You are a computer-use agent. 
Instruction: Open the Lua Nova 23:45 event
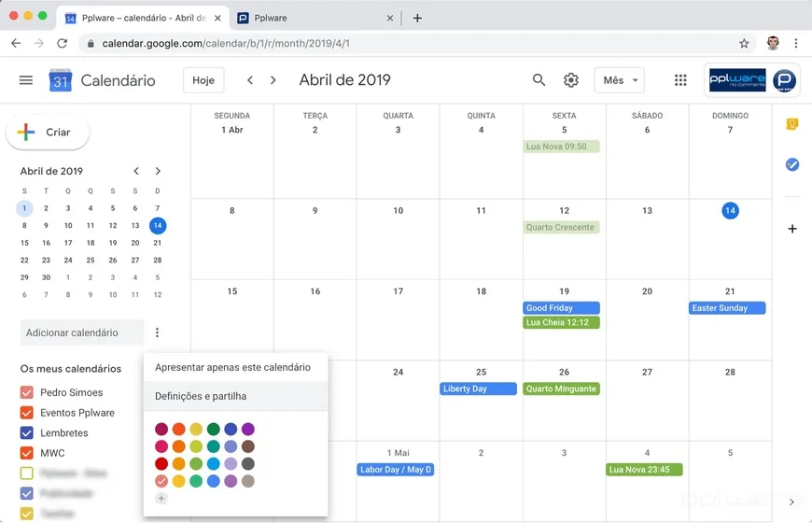point(644,470)
